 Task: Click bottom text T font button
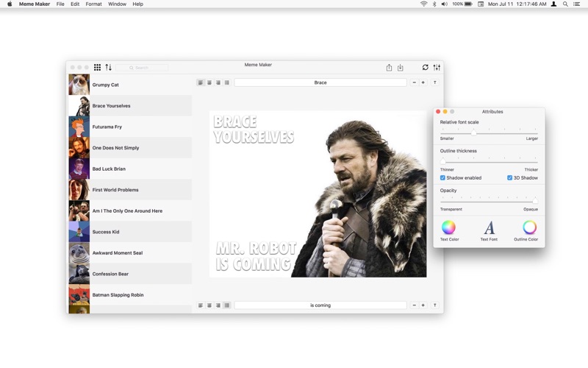(x=435, y=305)
